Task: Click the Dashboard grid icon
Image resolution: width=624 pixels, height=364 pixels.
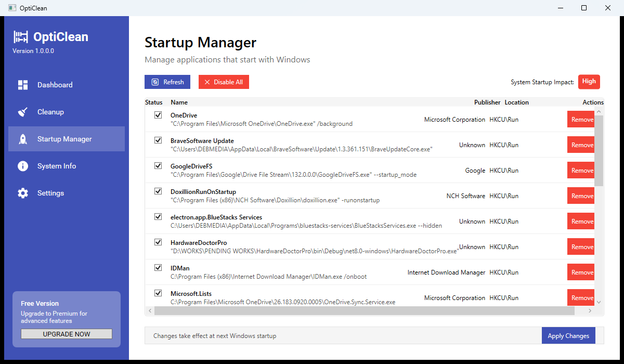Action: [x=23, y=85]
